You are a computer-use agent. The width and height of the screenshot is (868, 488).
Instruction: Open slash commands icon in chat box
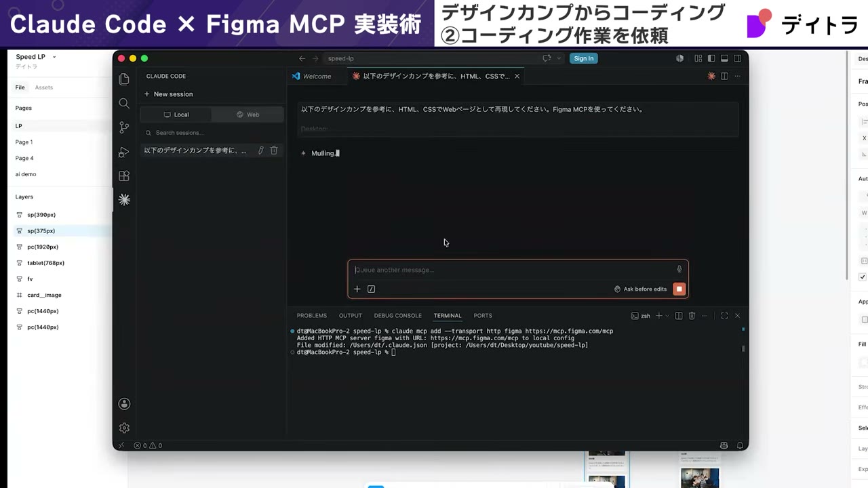pyautogui.click(x=371, y=289)
